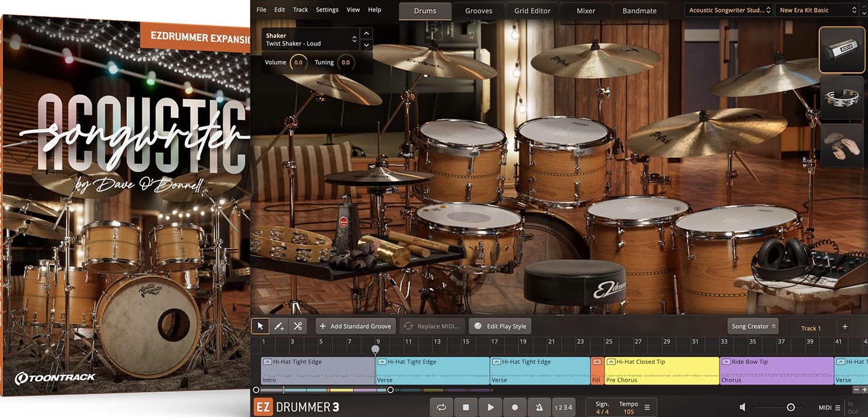This screenshot has width=868, height=417.
Task: Click the drum throne EZdrummer seat
Action: (x=575, y=283)
